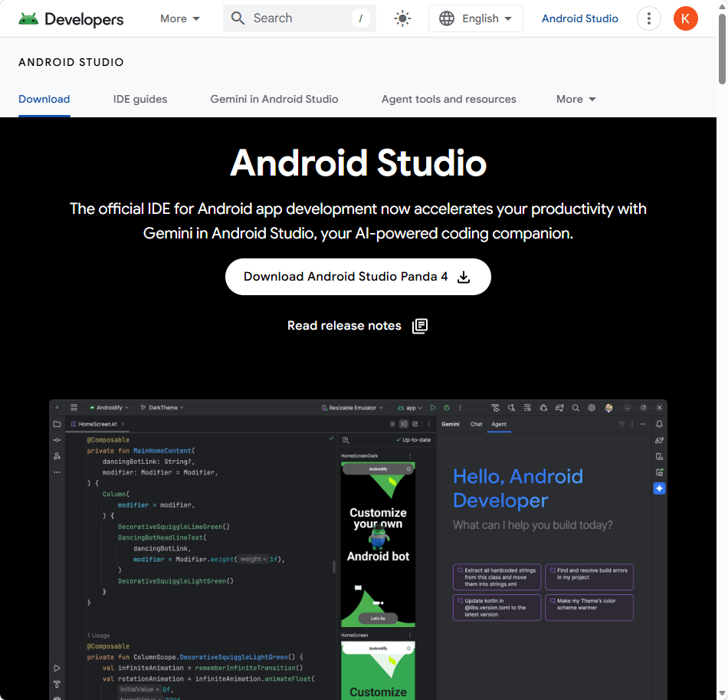728x700 pixels.
Task: Switch editor to design-only view mode
Action: (415, 424)
